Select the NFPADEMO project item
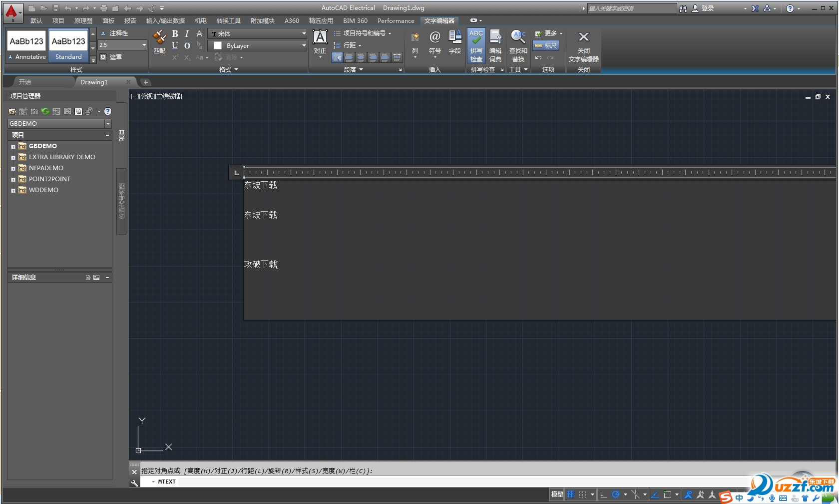 [x=46, y=168]
